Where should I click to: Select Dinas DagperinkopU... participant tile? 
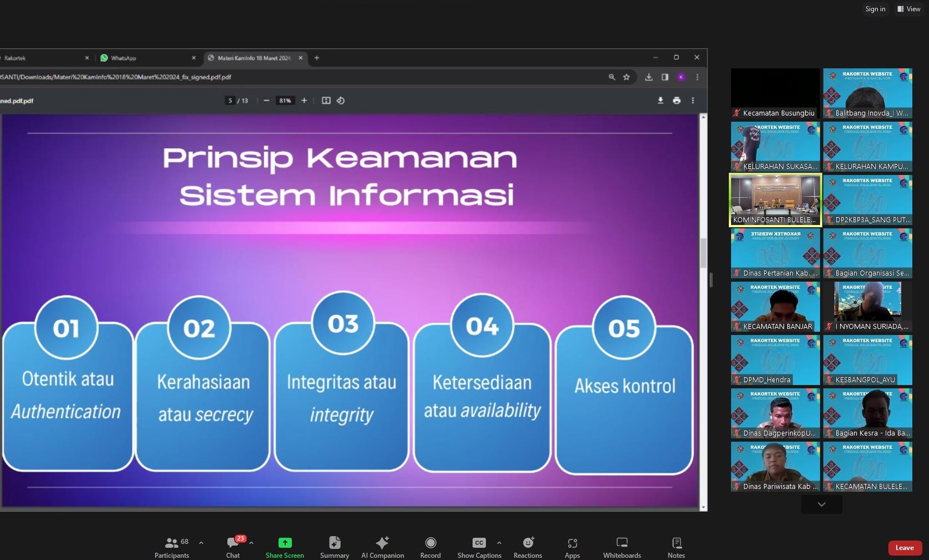775,413
